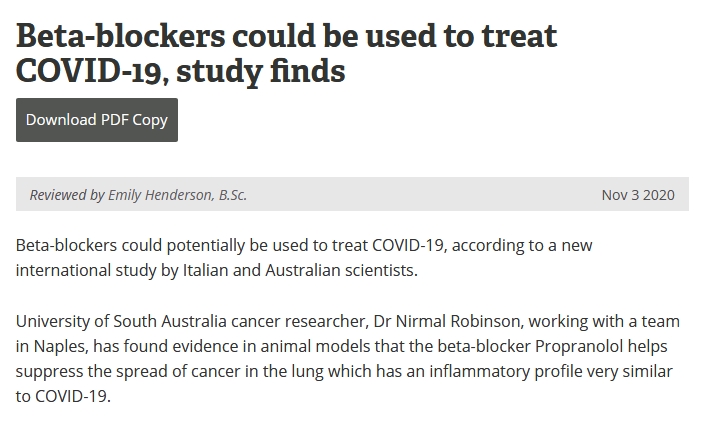Click the Download PDF Copy button
The height and width of the screenshot is (425, 703).
[97, 120]
